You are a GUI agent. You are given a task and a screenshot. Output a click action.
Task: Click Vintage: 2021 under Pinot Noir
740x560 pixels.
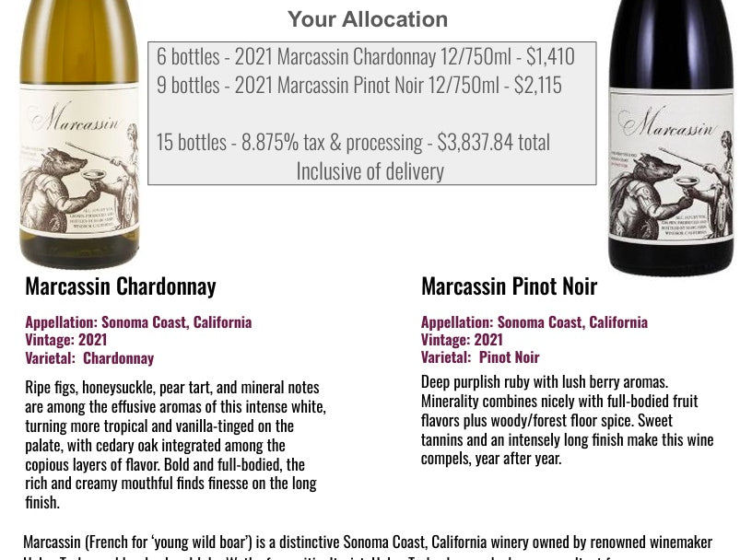pos(462,340)
